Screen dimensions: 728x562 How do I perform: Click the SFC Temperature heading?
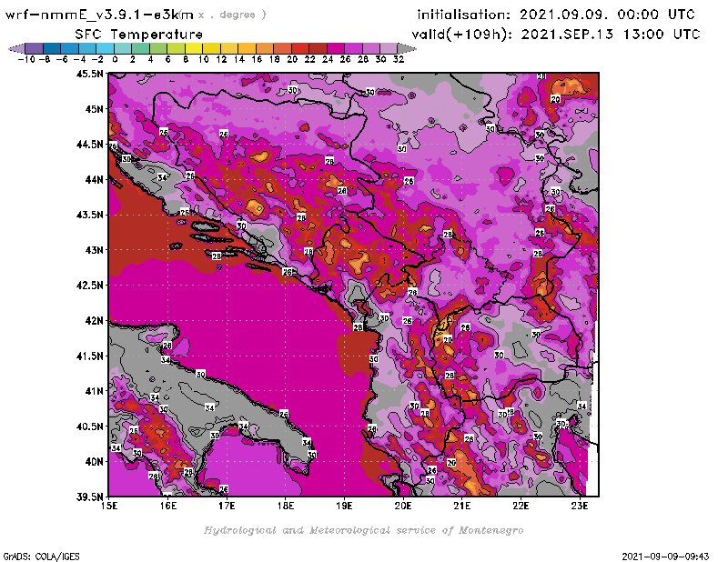[139, 35]
